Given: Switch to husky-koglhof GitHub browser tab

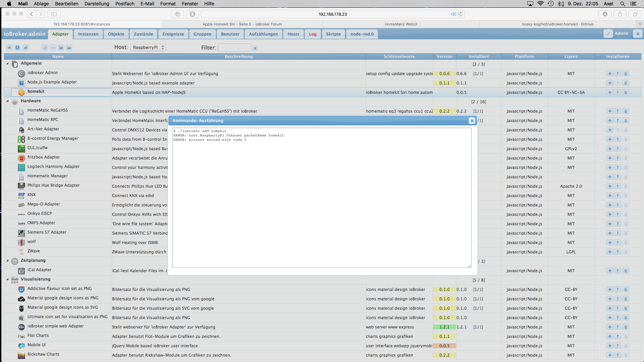Looking at the screenshot, I should point(557,24).
